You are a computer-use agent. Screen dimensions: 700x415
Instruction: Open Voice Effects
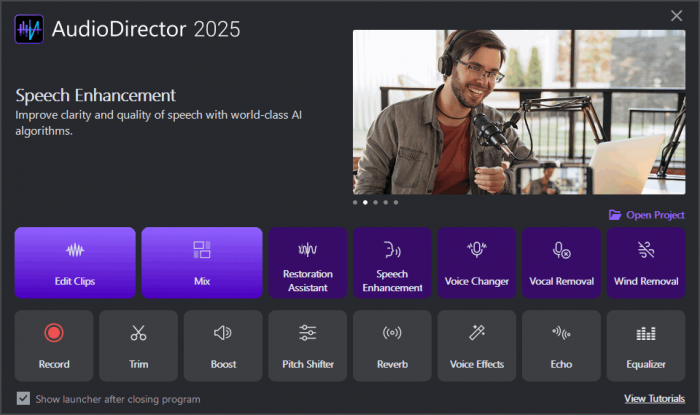click(476, 346)
